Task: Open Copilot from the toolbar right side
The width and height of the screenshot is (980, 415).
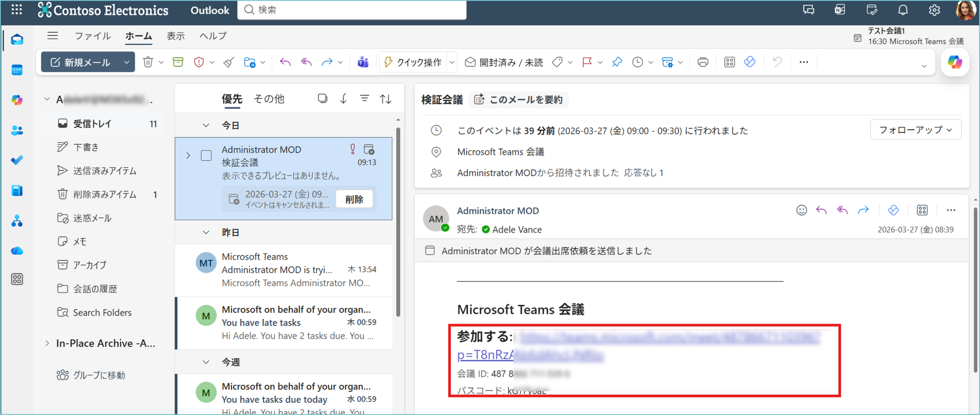Action: pyautogui.click(x=955, y=62)
